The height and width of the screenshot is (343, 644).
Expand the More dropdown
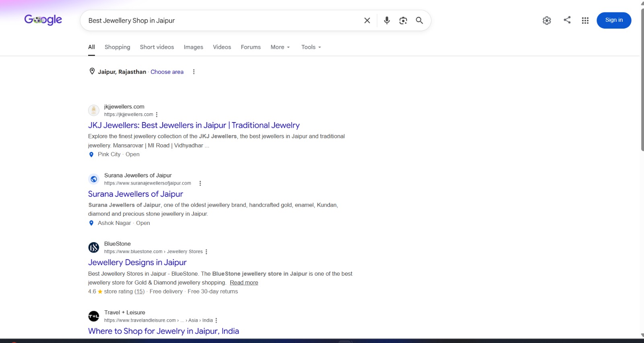click(x=280, y=47)
